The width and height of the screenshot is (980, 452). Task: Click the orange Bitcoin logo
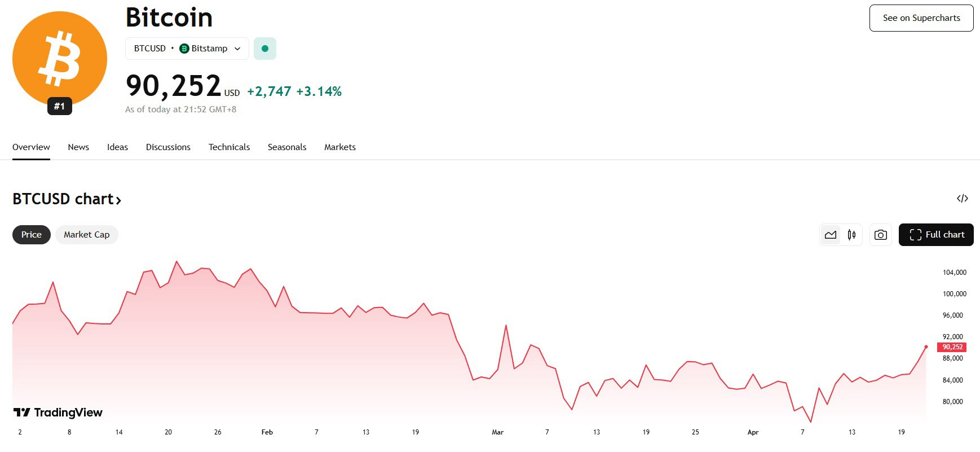point(60,59)
